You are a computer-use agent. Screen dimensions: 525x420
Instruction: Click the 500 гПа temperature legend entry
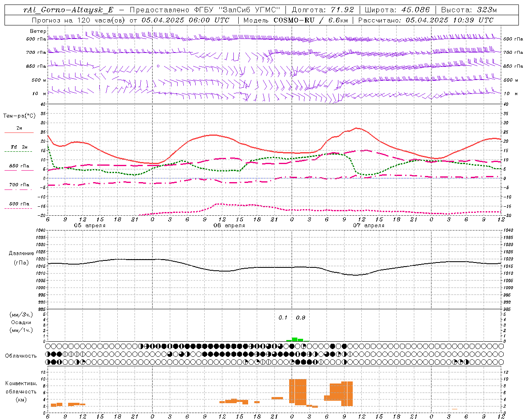point(19,205)
